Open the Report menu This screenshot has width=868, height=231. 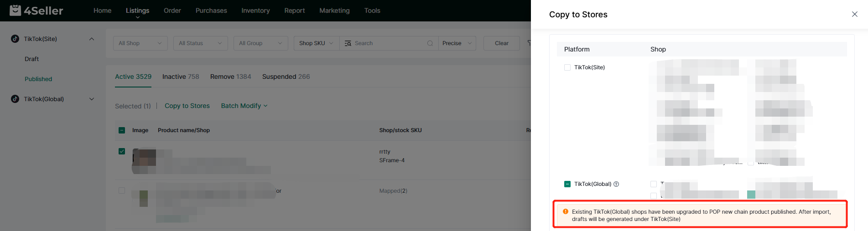coord(295,10)
